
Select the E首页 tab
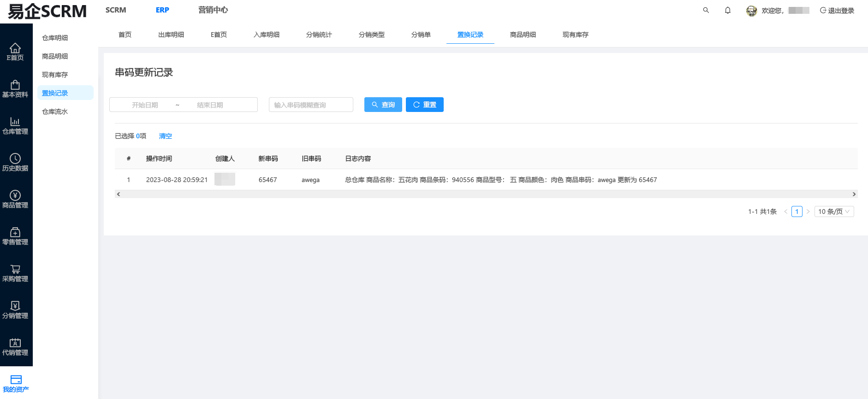[x=219, y=35]
